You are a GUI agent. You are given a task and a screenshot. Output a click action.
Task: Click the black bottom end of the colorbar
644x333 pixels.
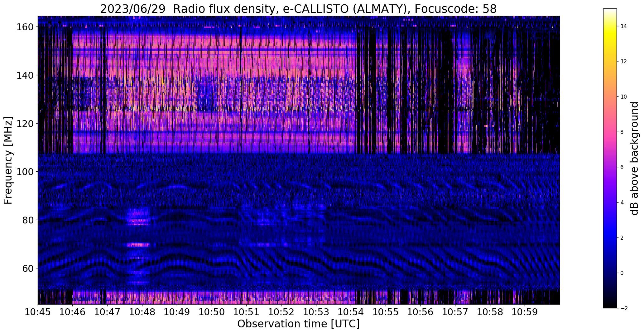610,305
